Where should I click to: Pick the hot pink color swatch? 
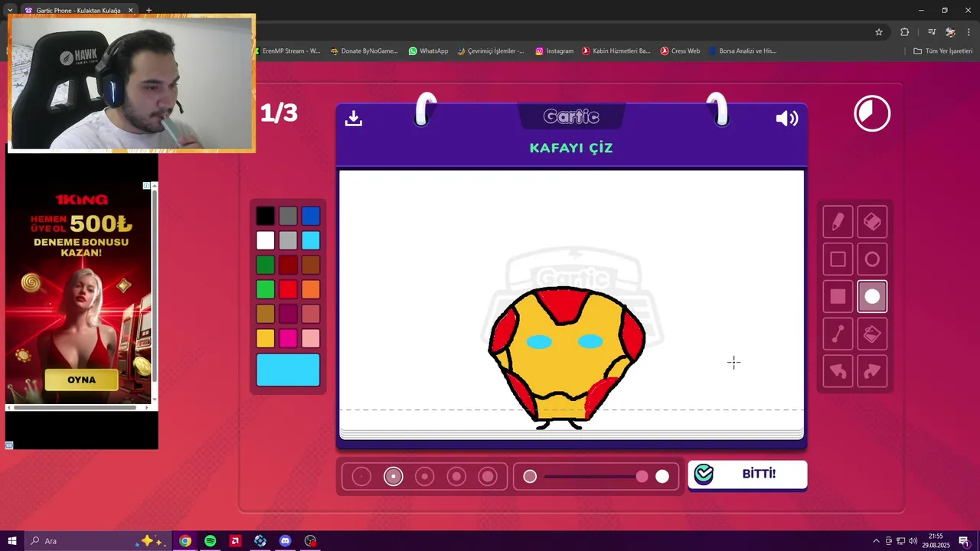click(x=288, y=338)
